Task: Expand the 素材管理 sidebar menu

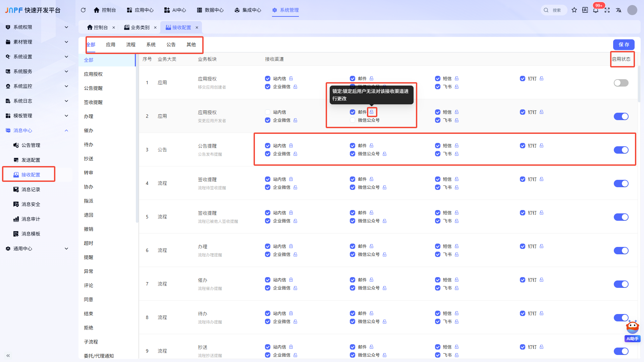Action: tap(37, 42)
